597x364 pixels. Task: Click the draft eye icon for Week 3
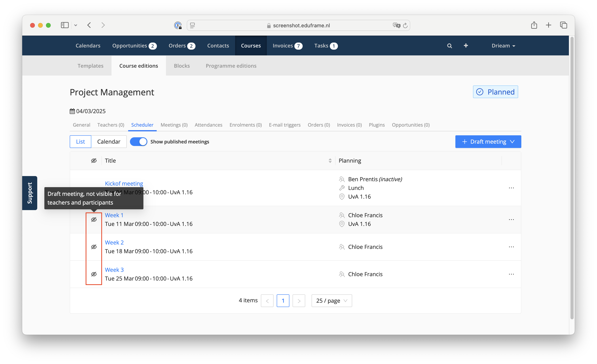click(94, 274)
